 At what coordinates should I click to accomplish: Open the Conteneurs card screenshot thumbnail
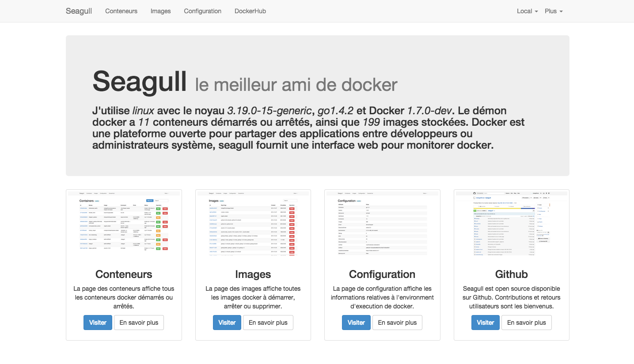[x=124, y=224]
